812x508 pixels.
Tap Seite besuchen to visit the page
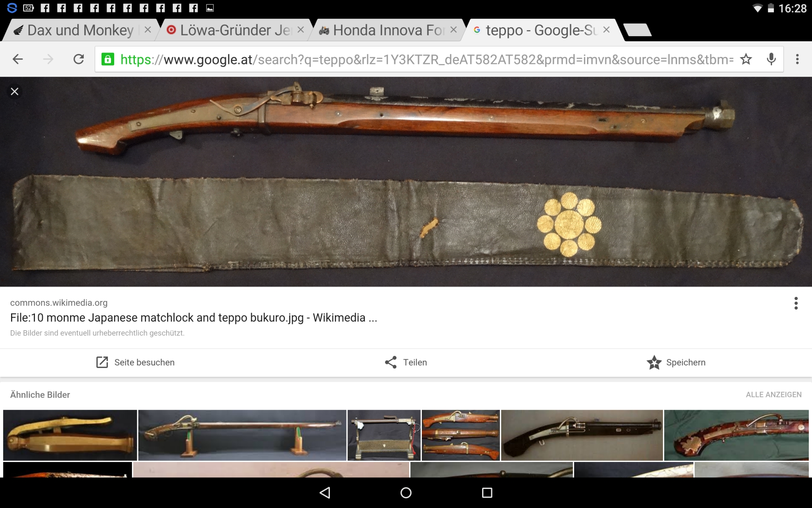(x=136, y=362)
